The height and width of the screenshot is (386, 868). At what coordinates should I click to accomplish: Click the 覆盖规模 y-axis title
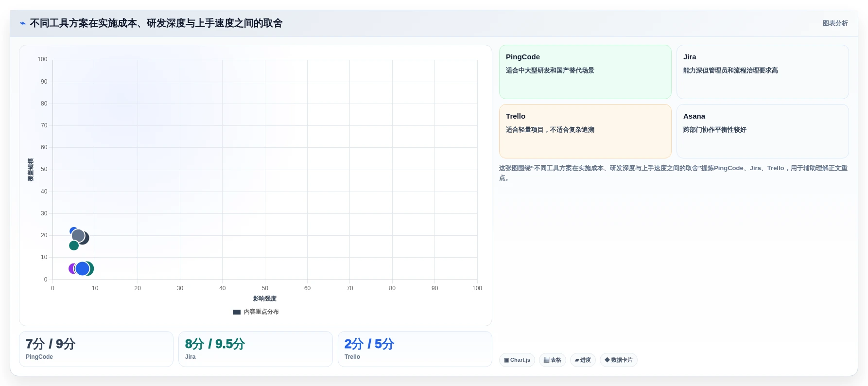coord(31,170)
